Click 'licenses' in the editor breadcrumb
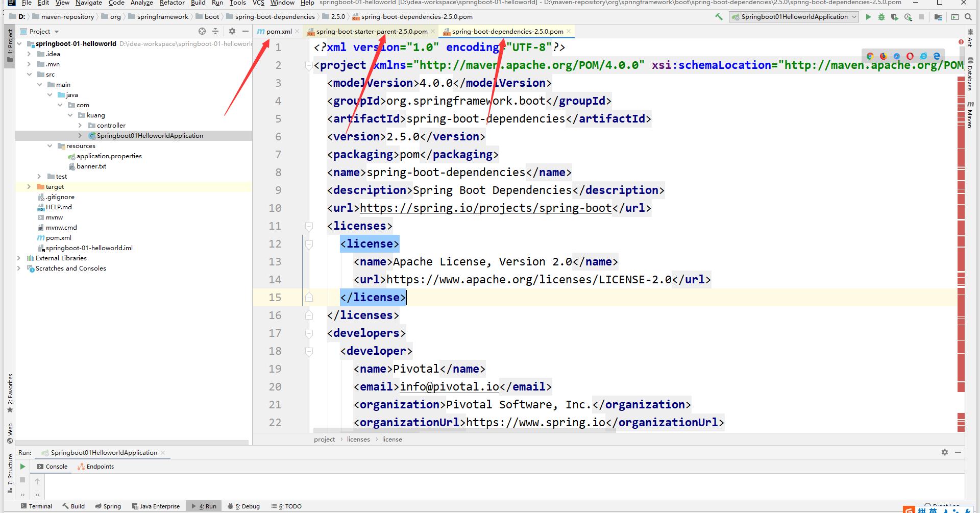The width and height of the screenshot is (980, 513). click(358, 439)
